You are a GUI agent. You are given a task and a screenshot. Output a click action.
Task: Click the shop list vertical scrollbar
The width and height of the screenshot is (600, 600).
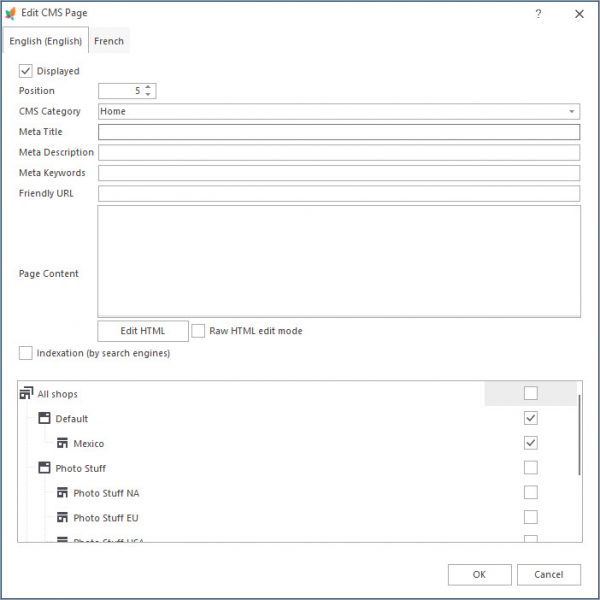click(x=579, y=435)
